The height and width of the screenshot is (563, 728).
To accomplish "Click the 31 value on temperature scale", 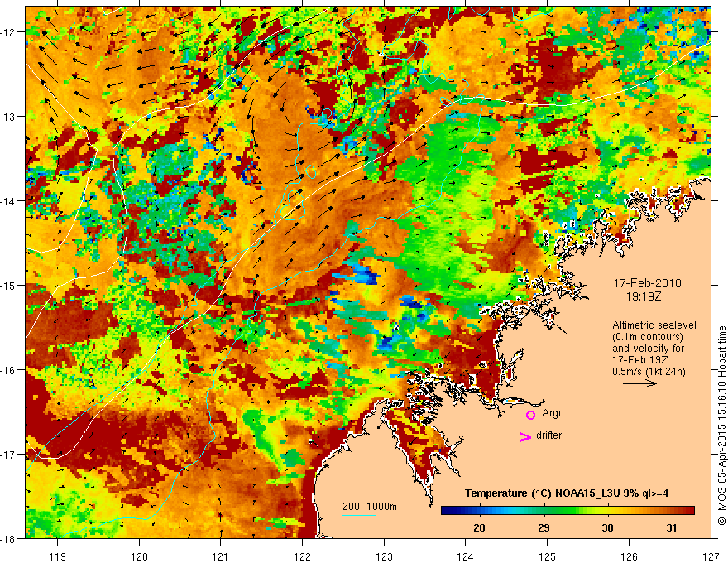I will (x=672, y=527).
